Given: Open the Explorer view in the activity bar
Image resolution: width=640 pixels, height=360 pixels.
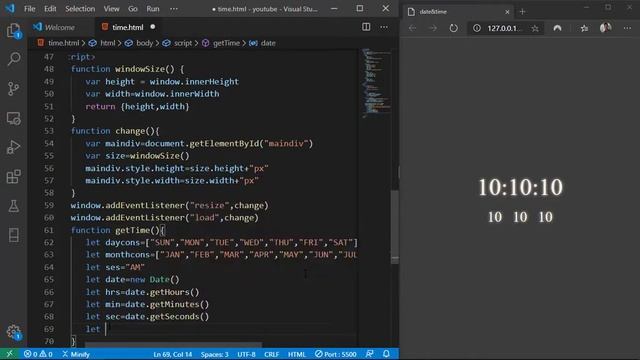Looking at the screenshot, I should point(13,31).
